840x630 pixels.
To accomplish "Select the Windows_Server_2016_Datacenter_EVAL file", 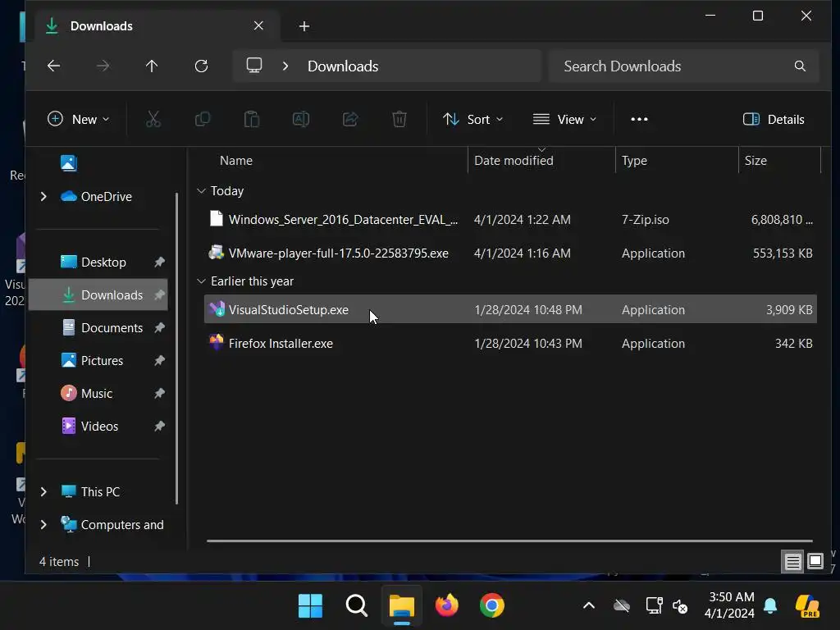I will [x=510, y=219].
